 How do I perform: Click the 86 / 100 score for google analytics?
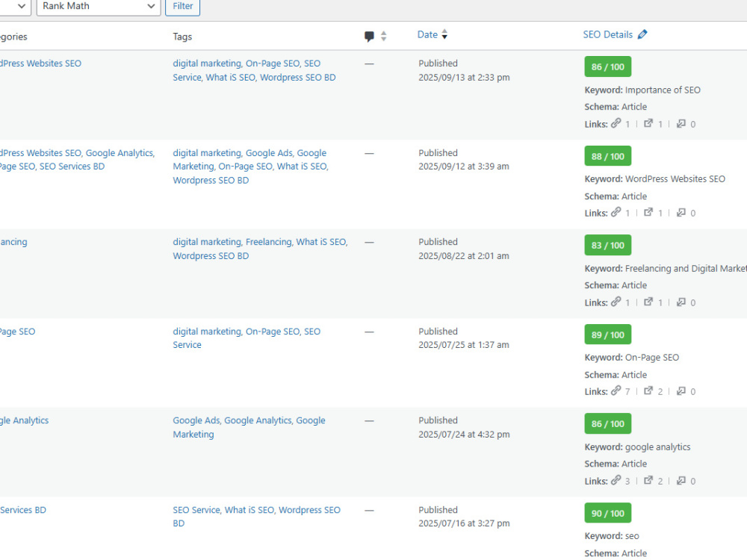[608, 424]
